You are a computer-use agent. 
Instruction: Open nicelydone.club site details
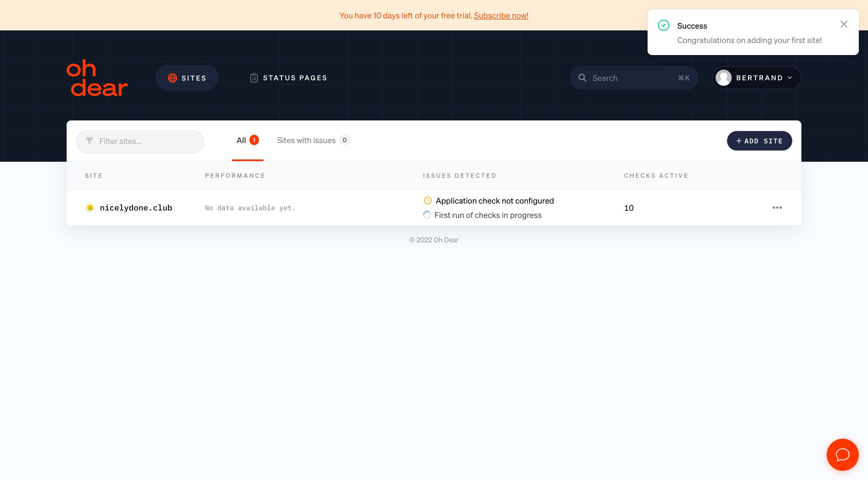pyautogui.click(x=136, y=208)
